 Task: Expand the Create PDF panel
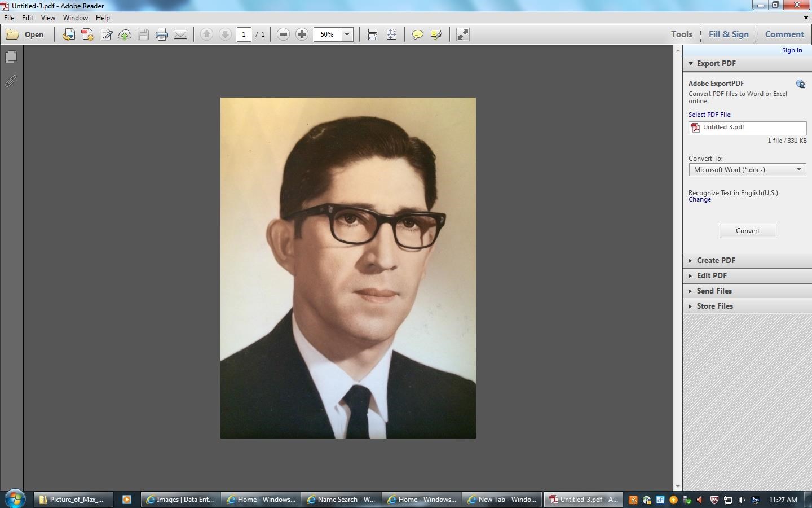tap(716, 260)
